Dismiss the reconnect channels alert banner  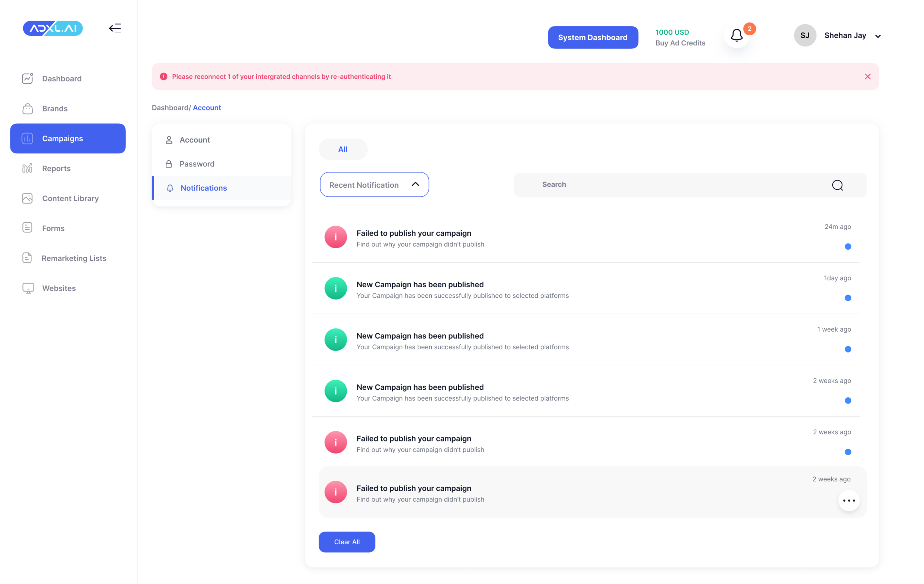868,77
